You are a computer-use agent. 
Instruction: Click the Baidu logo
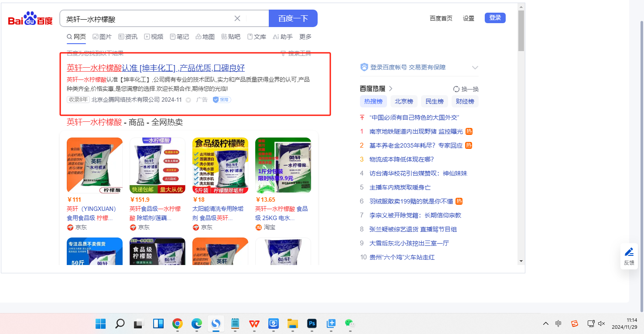click(x=30, y=19)
